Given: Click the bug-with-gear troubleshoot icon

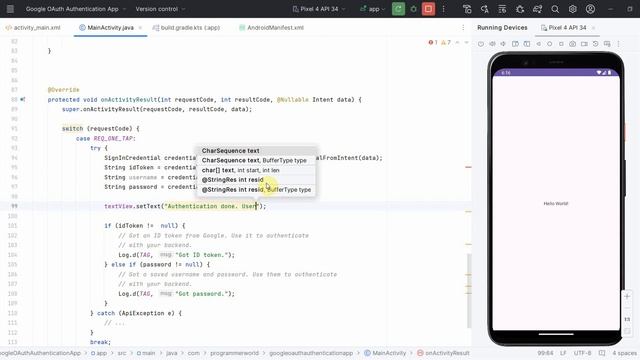Looking at the screenshot, I should [520, 9].
